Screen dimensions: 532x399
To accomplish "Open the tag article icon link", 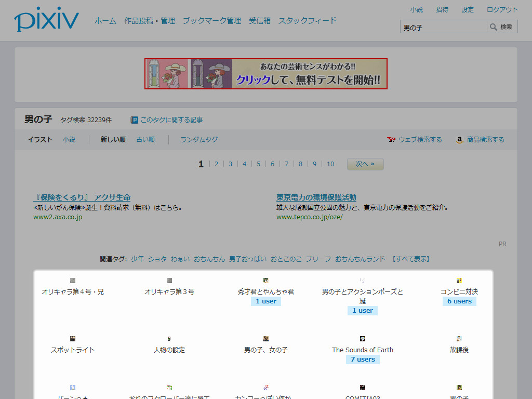I will [x=135, y=120].
